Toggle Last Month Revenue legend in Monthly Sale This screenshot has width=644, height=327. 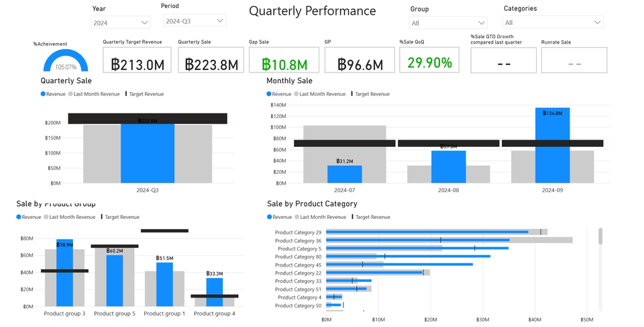point(319,94)
